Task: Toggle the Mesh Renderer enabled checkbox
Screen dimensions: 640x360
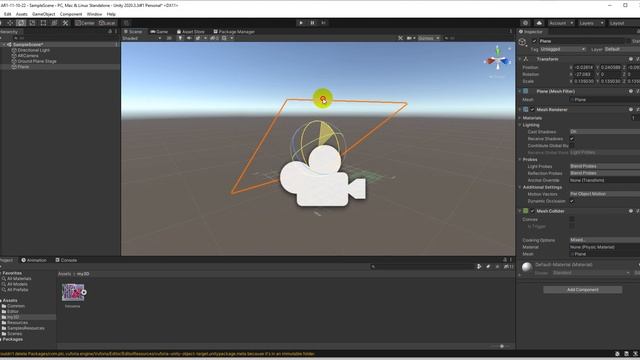Action: click(x=532, y=109)
